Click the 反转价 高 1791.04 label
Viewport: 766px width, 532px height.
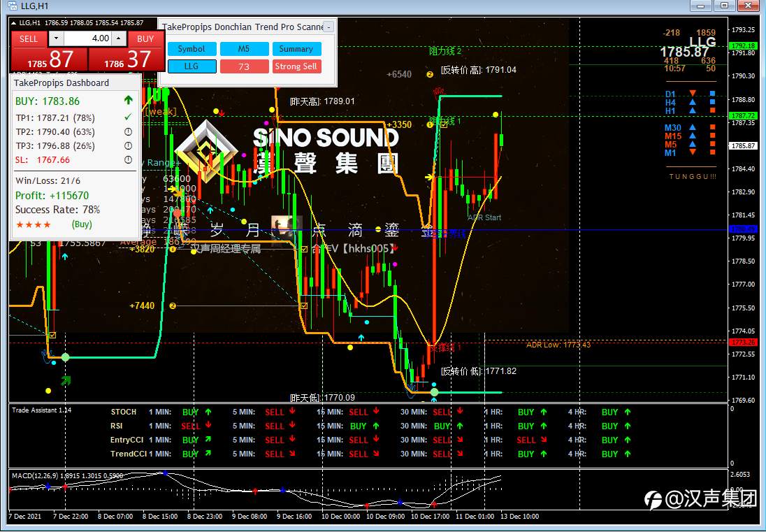tap(478, 70)
